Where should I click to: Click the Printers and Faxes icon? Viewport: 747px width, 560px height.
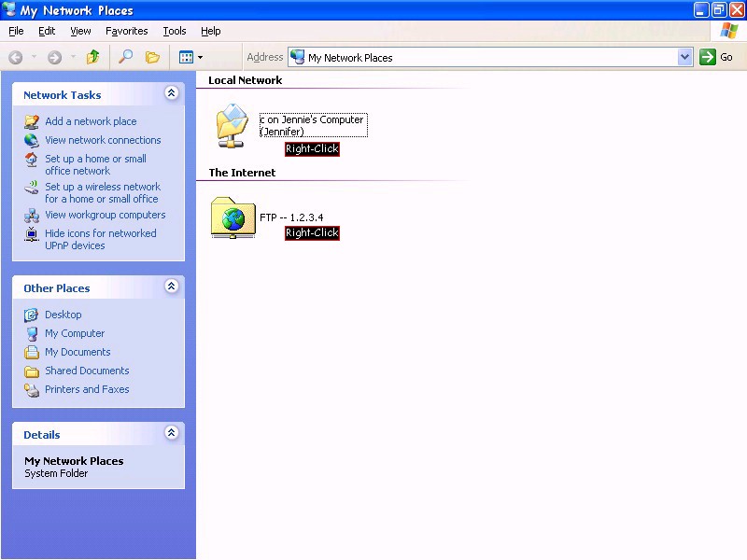(x=32, y=390)
